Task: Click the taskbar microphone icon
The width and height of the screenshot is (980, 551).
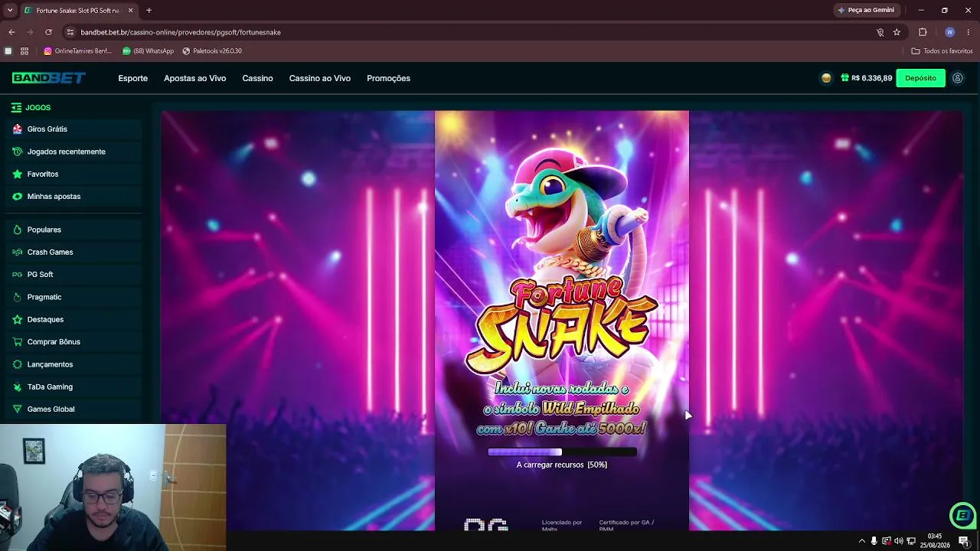Action: pyautogui.click(x=874, y=541)
